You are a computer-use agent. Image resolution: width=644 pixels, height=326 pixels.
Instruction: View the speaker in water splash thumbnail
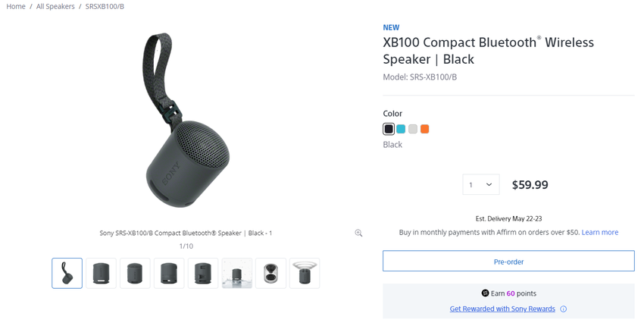[236, 273]
